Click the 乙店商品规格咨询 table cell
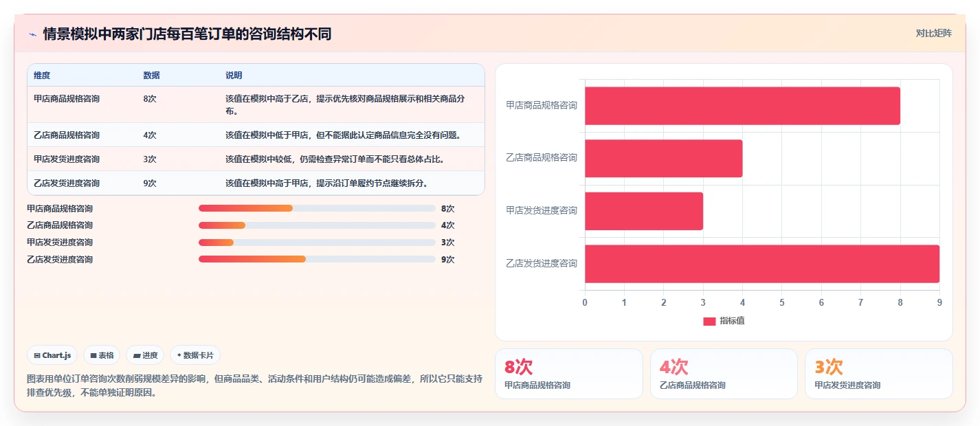Image resolution: width=980 pixels, height=426 pixels. click(67, 135)
